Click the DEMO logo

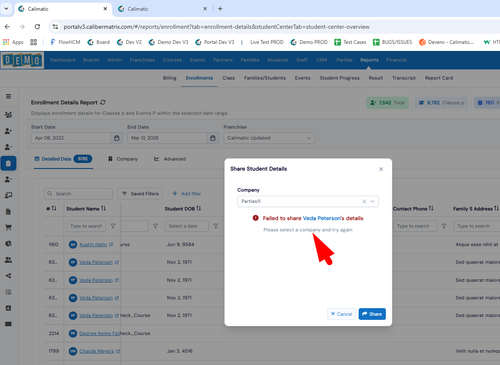tap(22, 60)
